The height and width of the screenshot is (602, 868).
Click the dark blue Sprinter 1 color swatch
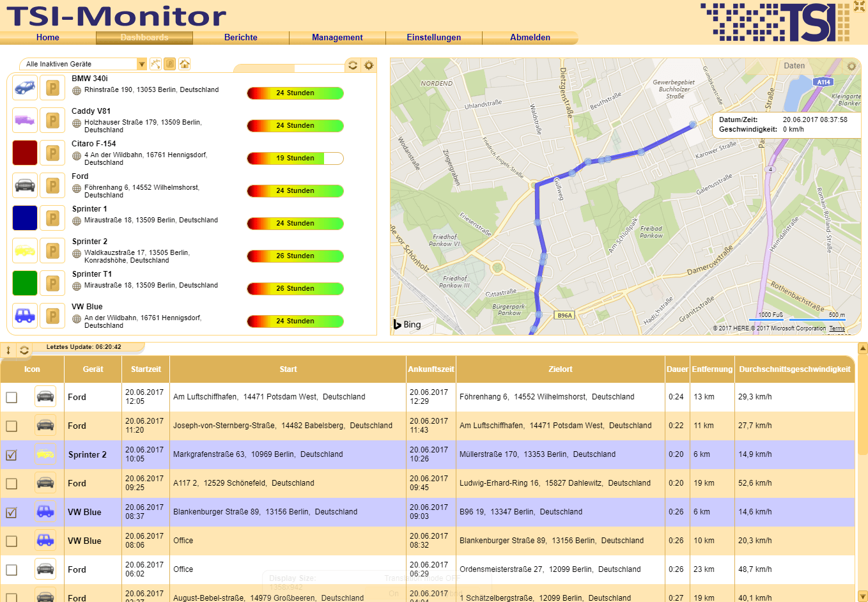pyautogui.click(x=25, y=218)
